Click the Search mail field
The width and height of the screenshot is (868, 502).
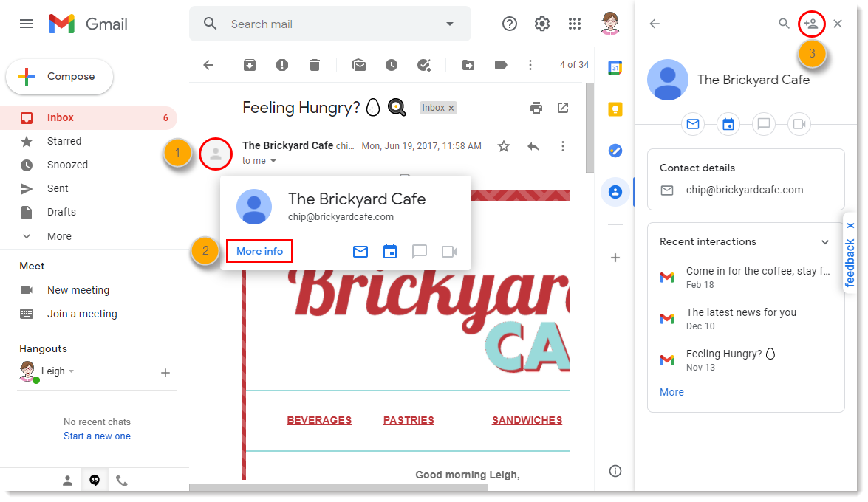330,24
